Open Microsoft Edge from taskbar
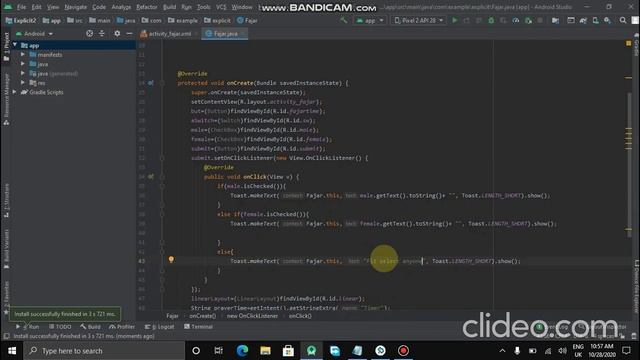Screen dimensions: 640x360 pos(242,351)
